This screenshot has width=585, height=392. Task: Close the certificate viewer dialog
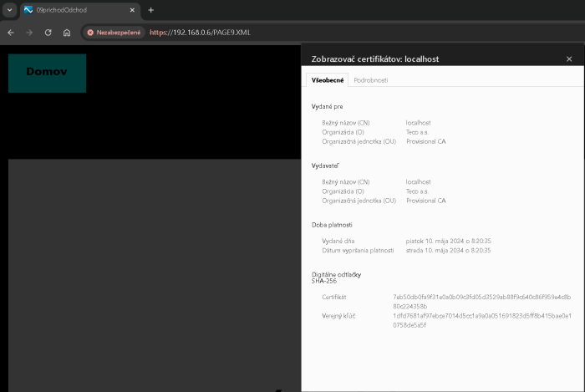tap(569, 59)
